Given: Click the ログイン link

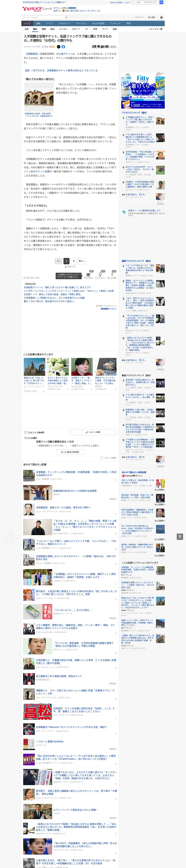Looking at the screenshot, I should click(x=57, y=11).
